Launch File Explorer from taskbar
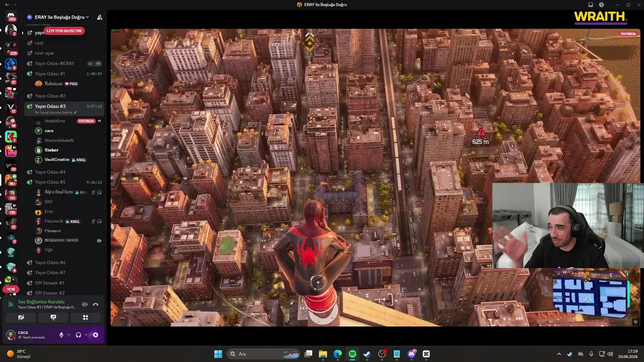The height and width of the screenshot is (362, 644). pyautogui.click(x=323, y=354)
